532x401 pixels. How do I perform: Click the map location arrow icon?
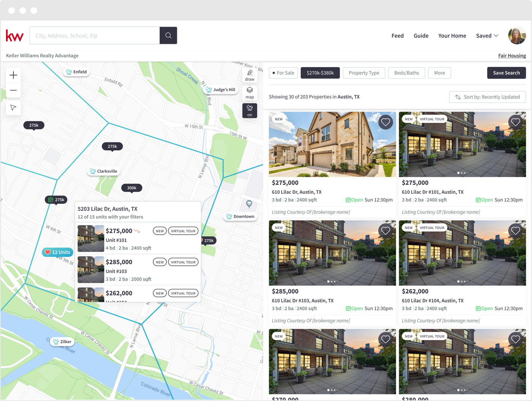tap(13, 108)
